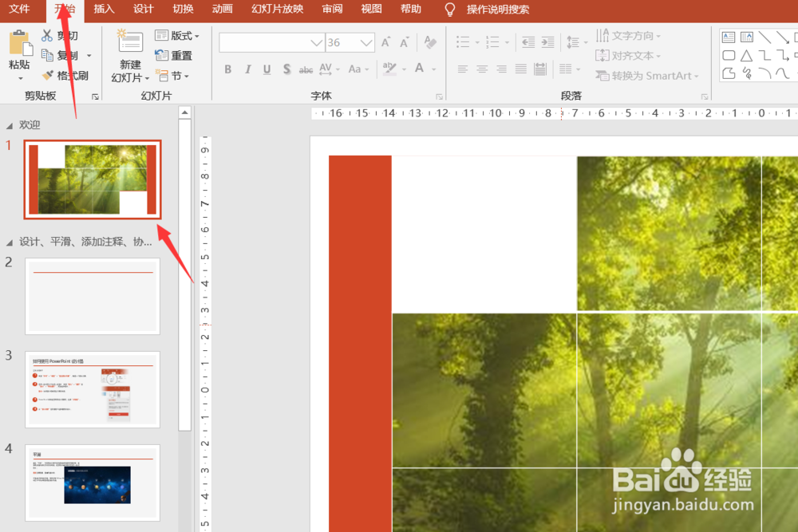Switch to 切换 Transitions tab
Screen dimensions: 798x532
(183, 9)
